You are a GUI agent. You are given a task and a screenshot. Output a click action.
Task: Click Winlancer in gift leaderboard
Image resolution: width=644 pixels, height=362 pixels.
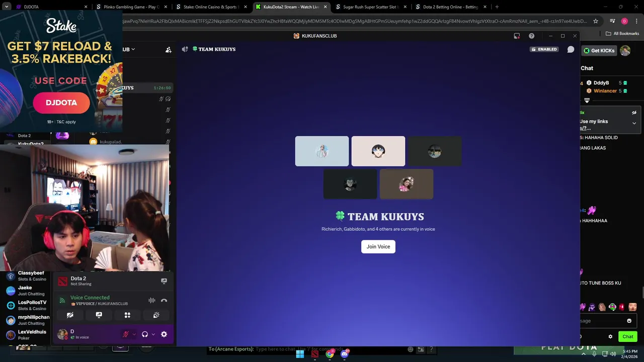pyautogui.click(x=605, y=91)
